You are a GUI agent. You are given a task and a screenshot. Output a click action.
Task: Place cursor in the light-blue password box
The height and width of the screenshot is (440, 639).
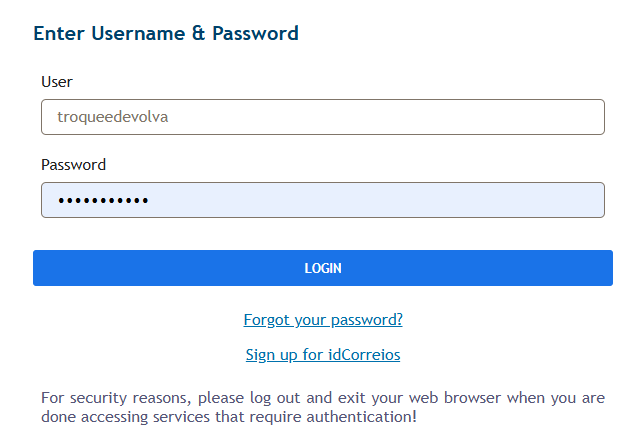[322, 200]
